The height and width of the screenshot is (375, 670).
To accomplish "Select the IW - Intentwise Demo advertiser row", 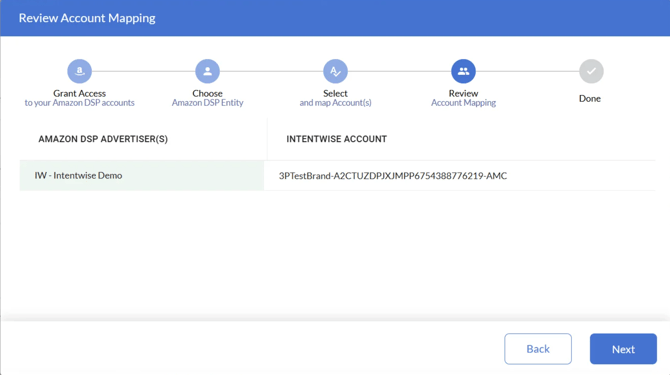I will coord(142,176).
